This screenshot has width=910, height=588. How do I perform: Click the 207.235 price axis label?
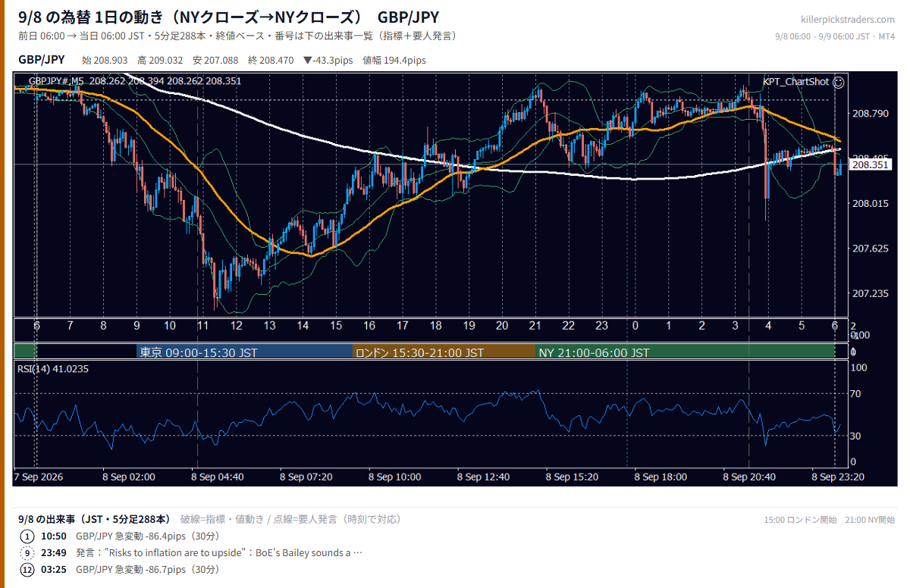coord(870,293)
